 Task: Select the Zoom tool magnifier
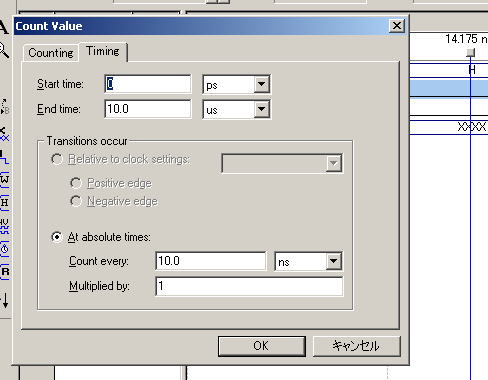(3, 51)
